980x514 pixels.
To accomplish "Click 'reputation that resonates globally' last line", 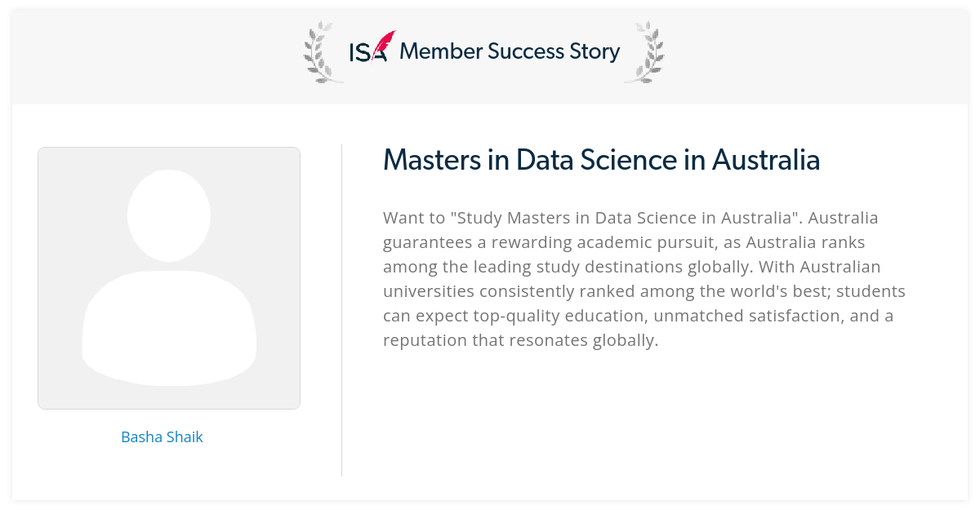I will (x=520, y=339).
